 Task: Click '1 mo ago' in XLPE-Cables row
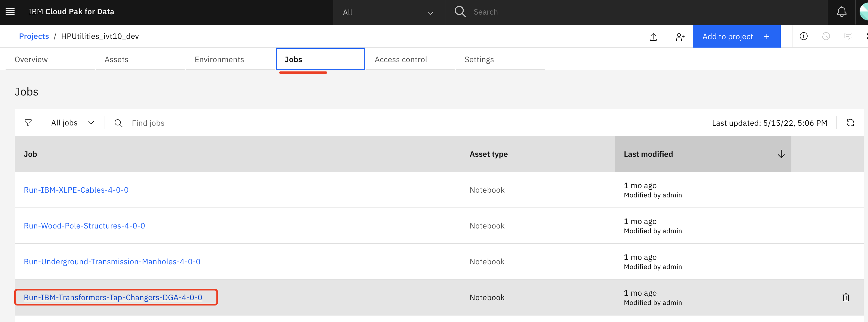coord(640,186)
